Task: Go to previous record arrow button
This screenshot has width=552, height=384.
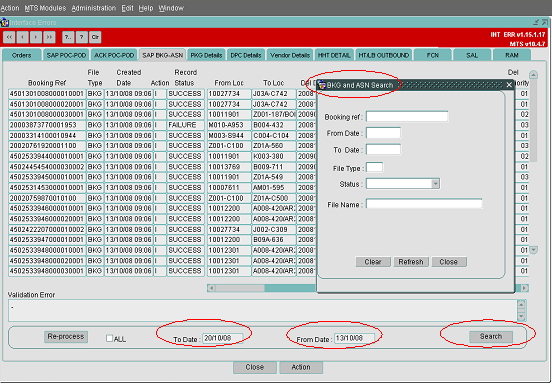Action: click(23, 37)
